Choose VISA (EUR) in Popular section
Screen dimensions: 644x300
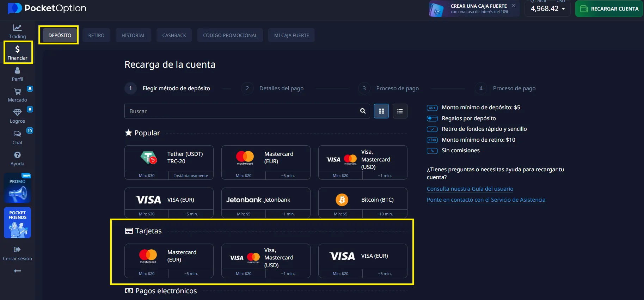point(169,203)
